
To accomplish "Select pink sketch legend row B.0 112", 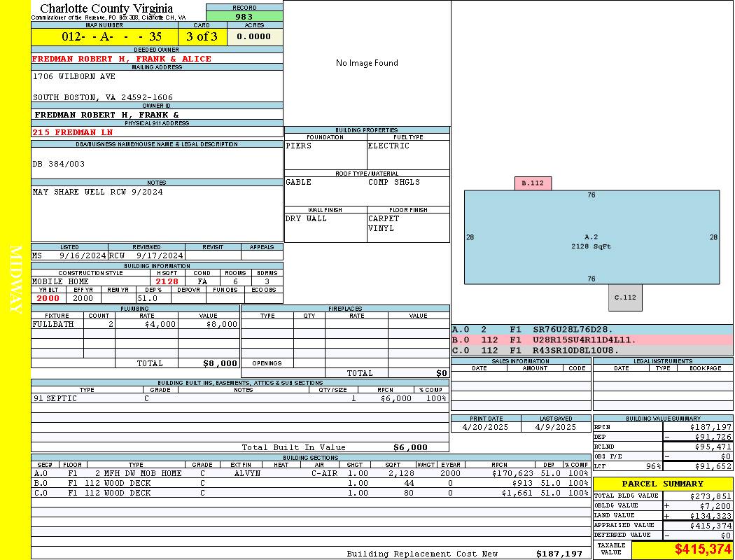I will click(592, 339).
